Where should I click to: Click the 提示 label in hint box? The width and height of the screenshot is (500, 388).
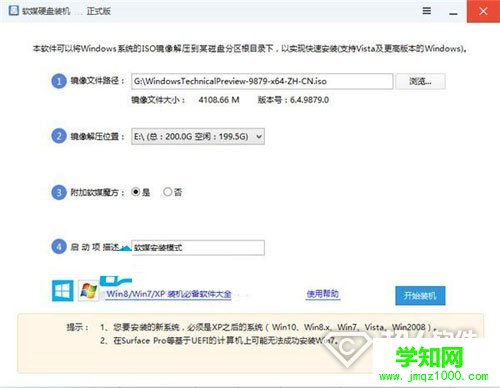[x=77, y=327]
